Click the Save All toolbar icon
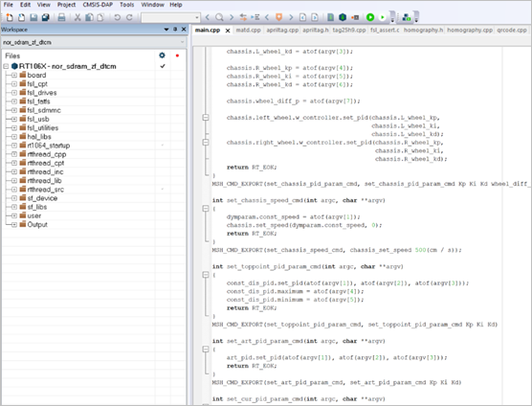This screenshot has height=406, width=532. (46, 17)
